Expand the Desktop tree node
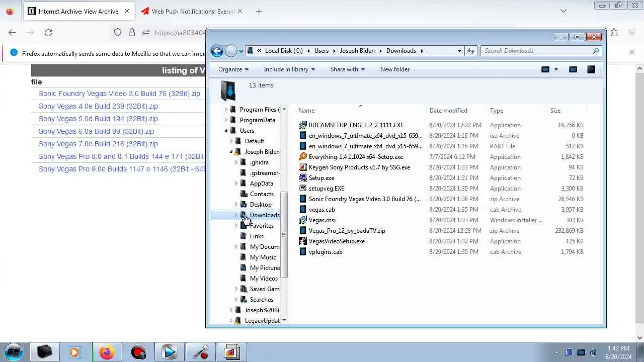Screen dimensions: 644x362 click(x=236, y=205)
